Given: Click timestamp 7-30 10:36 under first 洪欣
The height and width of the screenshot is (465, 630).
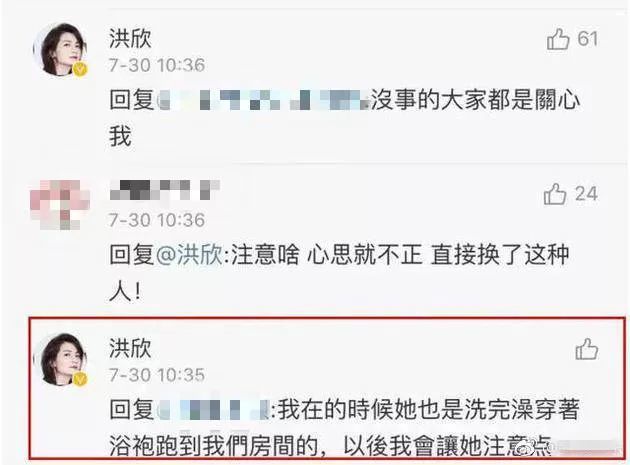Looking at the screenshot, I should tap(157, 65).
